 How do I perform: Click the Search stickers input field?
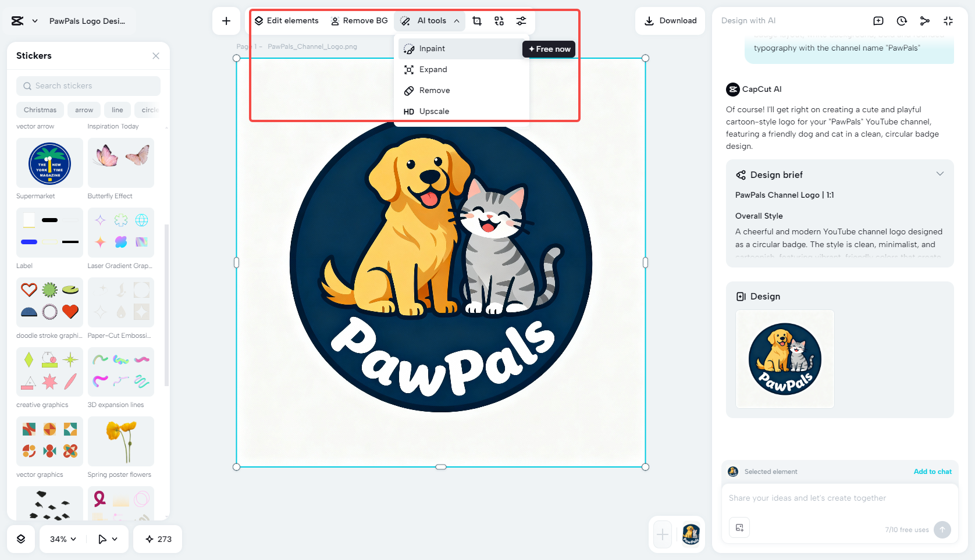click(88, 85)
